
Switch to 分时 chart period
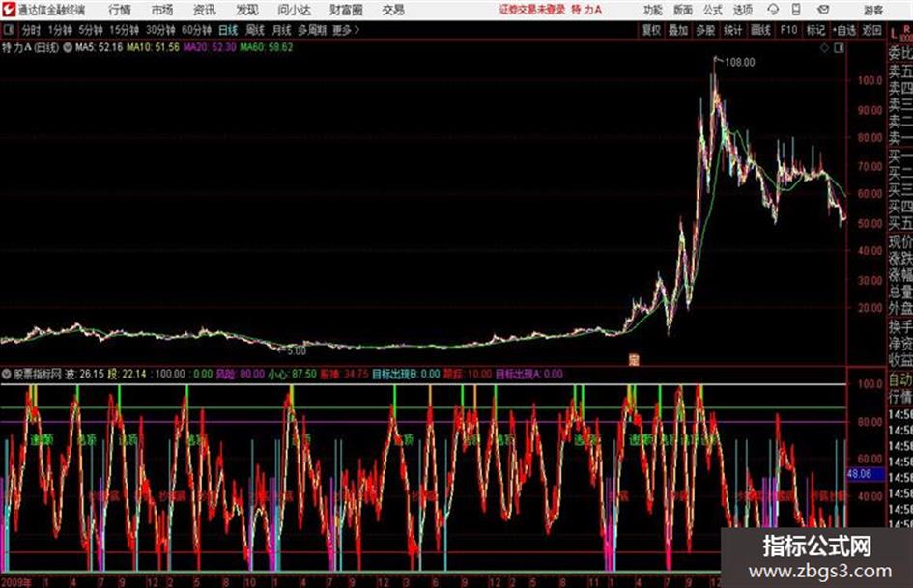[x=31, y=30]
